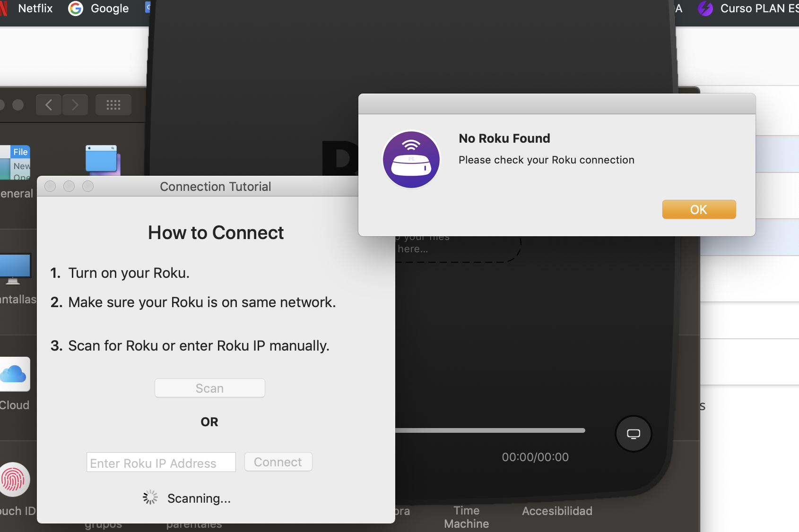Screen dimensions: 799x532
Task: Close the Connection Tutorial window
Action: 50,186
